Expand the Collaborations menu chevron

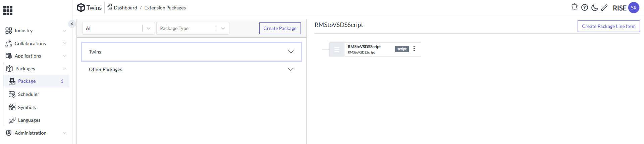65,43
